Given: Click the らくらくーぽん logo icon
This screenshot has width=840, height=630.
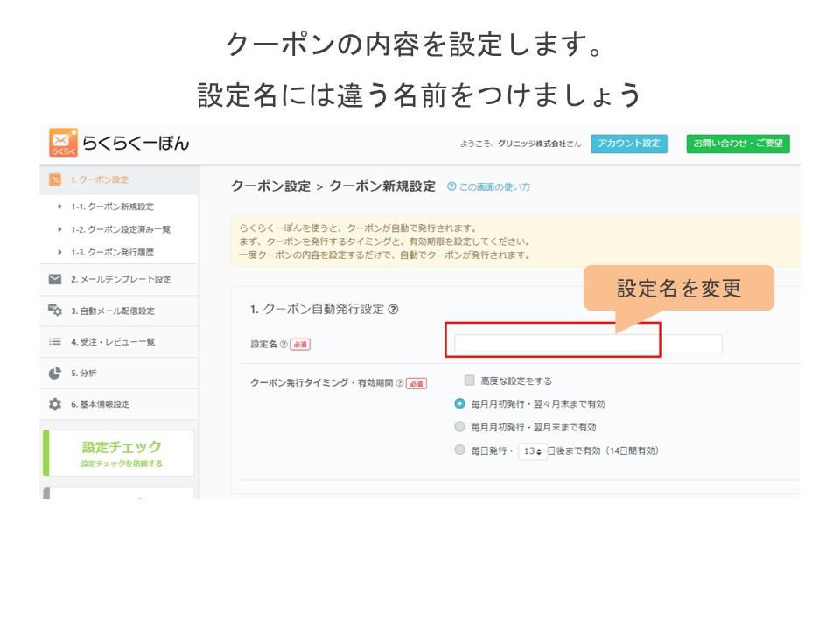Looking at the screenshot, I should coord(63,143).
